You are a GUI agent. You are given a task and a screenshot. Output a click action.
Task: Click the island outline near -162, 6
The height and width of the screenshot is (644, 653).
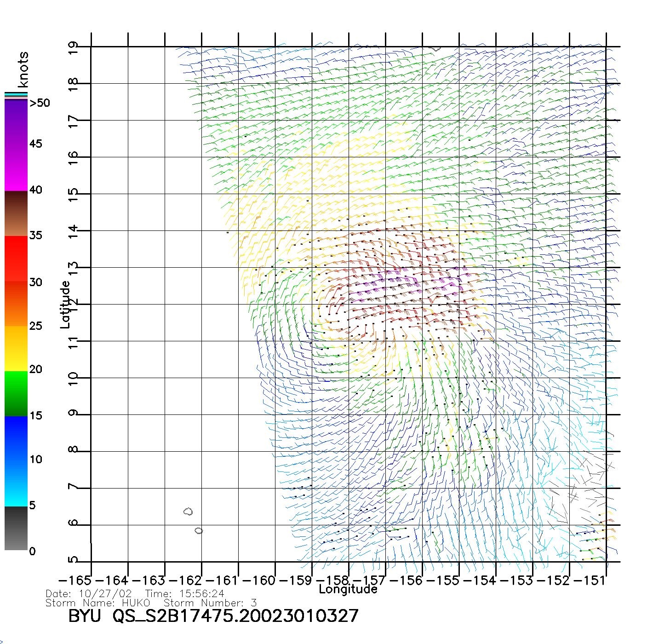tap(188, 512)
